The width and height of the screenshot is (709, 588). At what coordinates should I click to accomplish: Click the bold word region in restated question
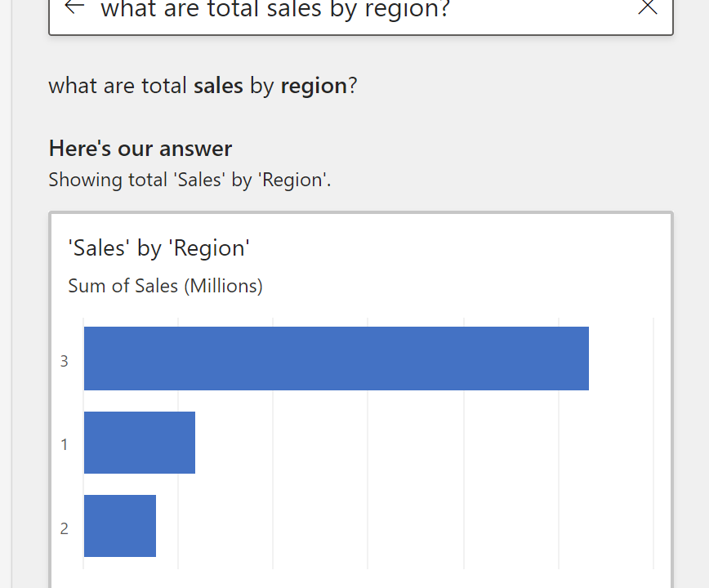click(x=314, y=86)
